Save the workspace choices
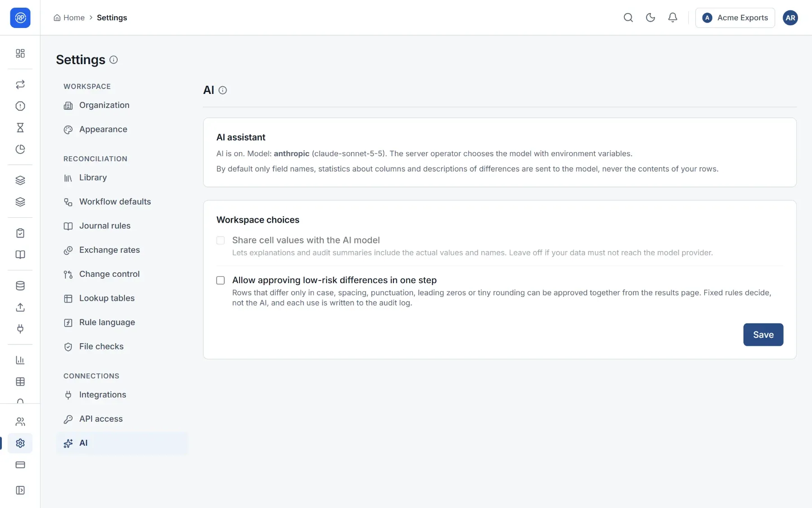812x508 pixels. coord(763,335)
